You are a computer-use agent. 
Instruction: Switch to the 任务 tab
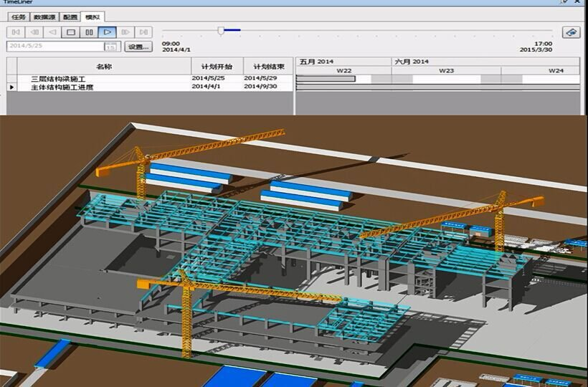coord(19,17)
